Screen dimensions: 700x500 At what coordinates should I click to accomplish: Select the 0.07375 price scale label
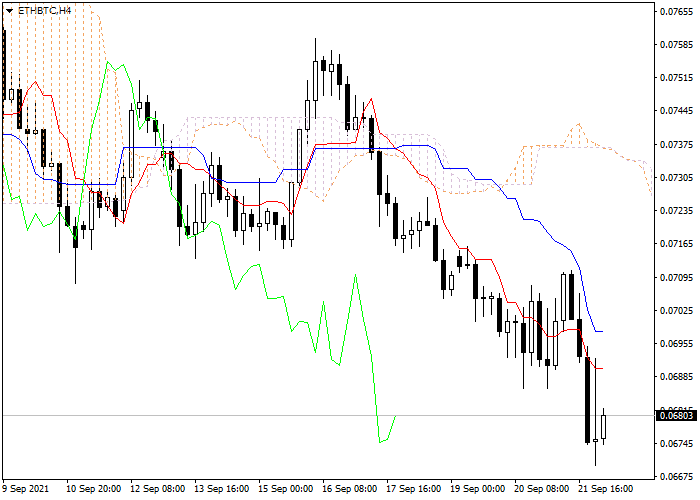pyautogui.click(x=676, y=145)
